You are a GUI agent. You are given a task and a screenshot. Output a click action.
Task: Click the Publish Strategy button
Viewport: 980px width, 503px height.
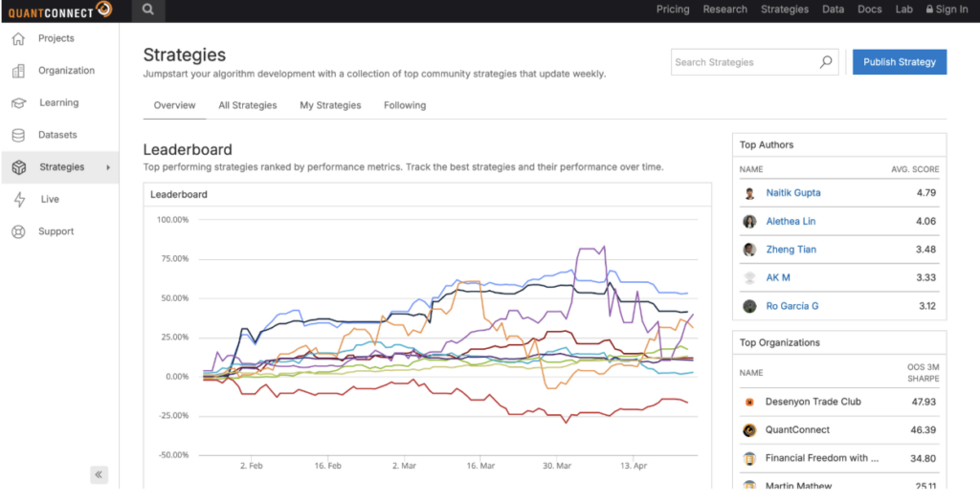coord(900,62)
